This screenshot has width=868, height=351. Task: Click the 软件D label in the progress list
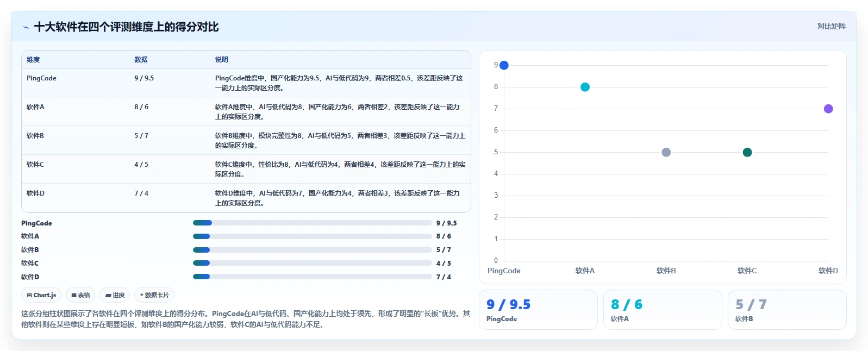pyautogui.click(x=30, y=277)
